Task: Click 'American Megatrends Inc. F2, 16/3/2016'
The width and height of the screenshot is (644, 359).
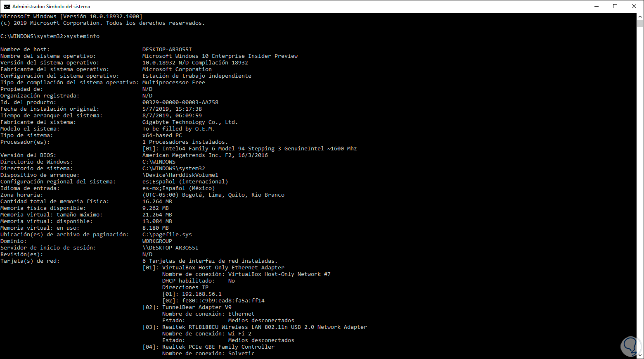Action: pos(205,155)
